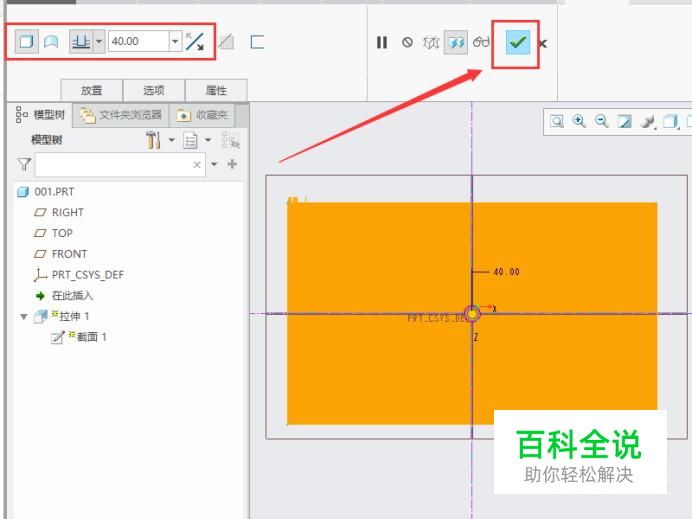Select 拉伸 1 feature in tree
Viewport: 692px width, 519px height.
tap(62, 316)
